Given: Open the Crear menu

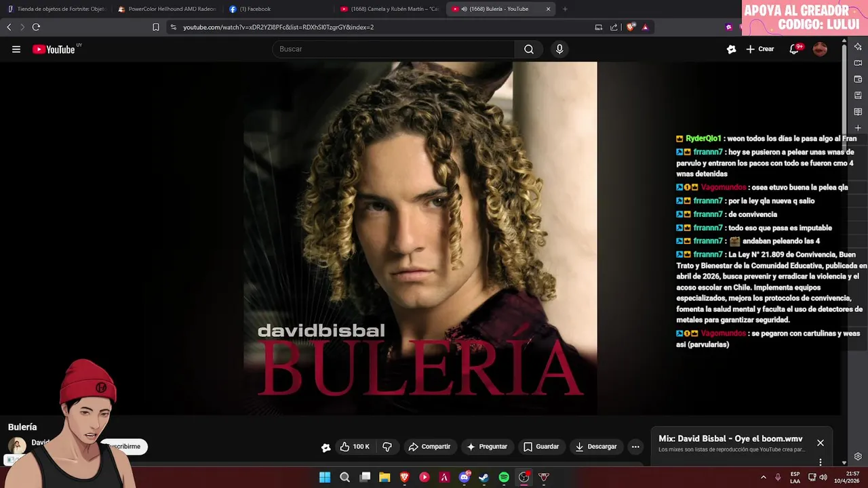Looking at the screenshot, I should pyautogui.click(x=760, y=49).
